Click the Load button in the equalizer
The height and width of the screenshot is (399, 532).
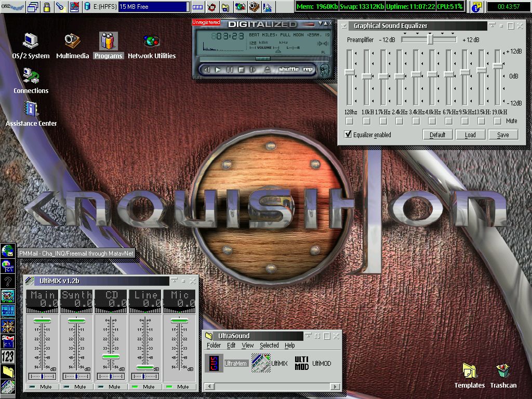pos(470,135)
